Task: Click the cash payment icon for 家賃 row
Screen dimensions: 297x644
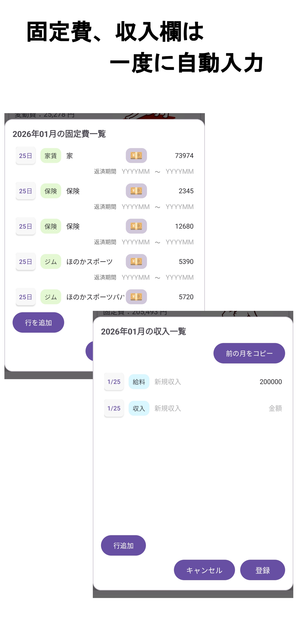Action: click(136, 155)
